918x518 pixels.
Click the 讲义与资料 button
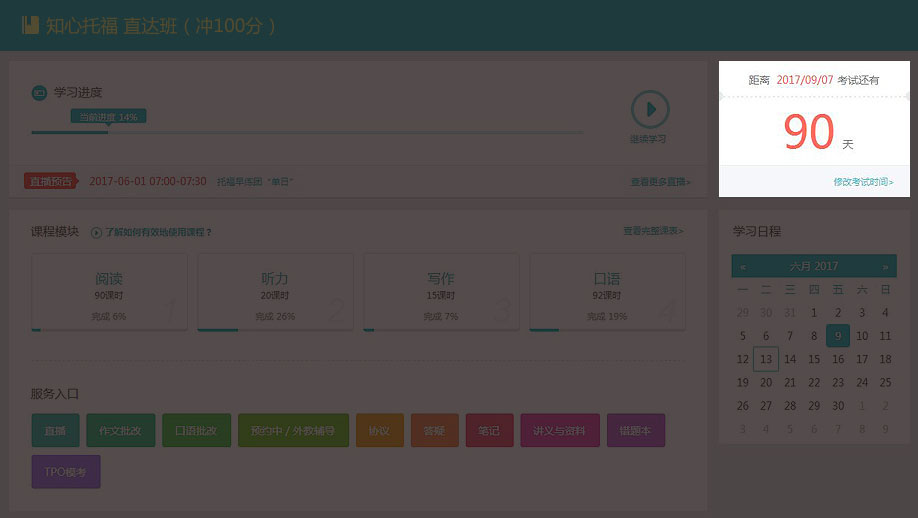[560, 431]
